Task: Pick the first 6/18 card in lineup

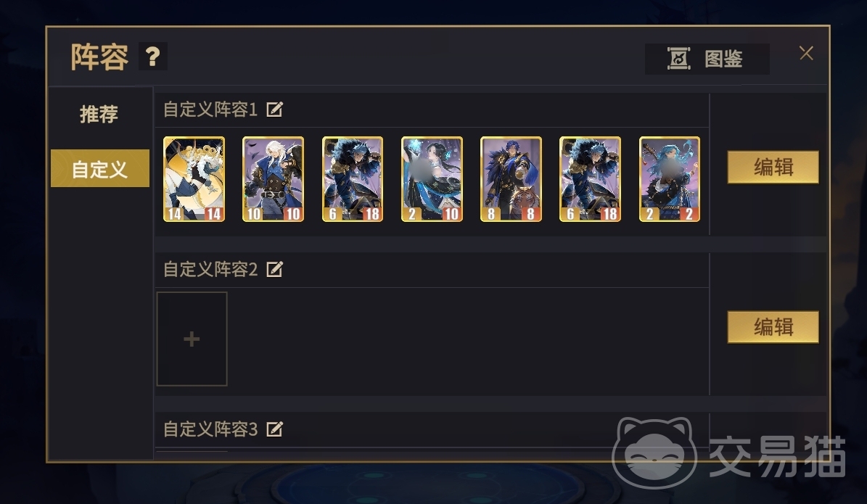Action: click(x=352, y=179)
